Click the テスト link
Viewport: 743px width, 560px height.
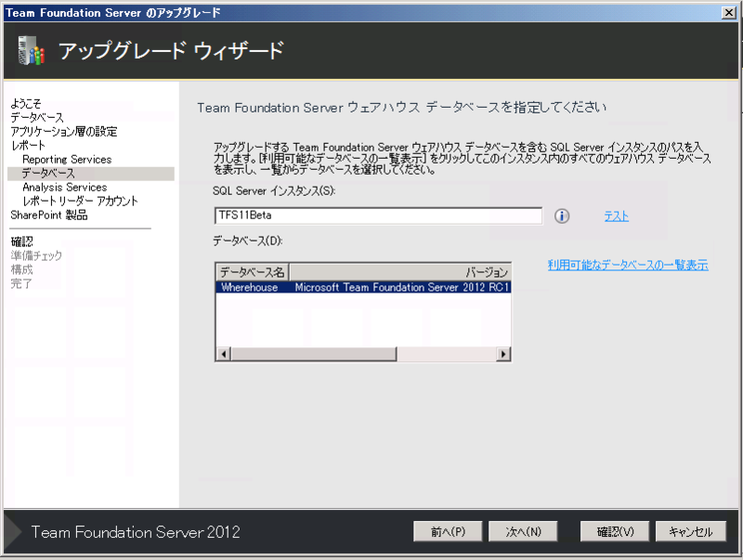616,216
